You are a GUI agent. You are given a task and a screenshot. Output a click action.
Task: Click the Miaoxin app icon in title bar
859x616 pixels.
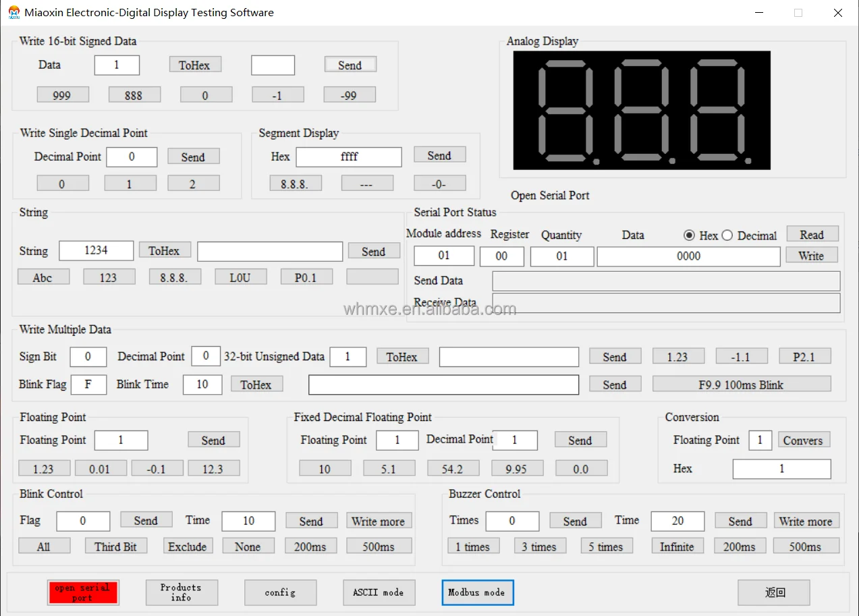(x=13, y=12)
